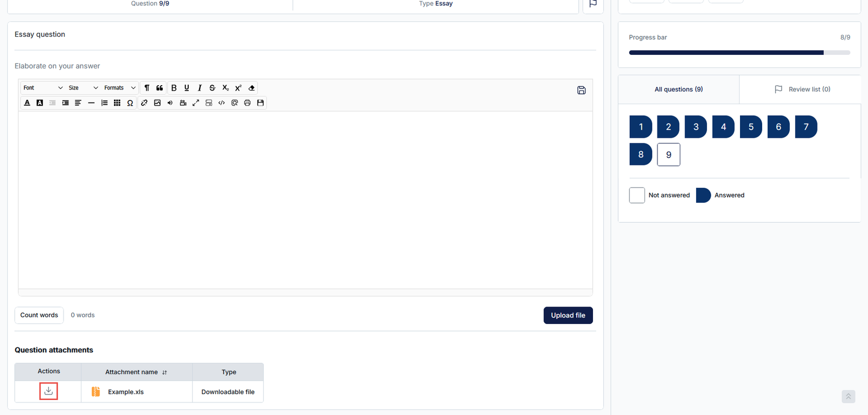Go to question 3

696,127
